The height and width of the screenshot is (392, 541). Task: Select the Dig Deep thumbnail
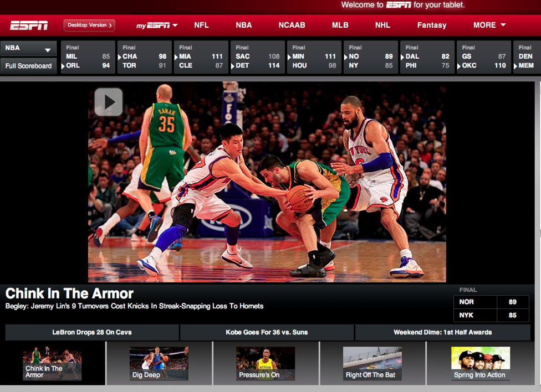tap(159, 364)
